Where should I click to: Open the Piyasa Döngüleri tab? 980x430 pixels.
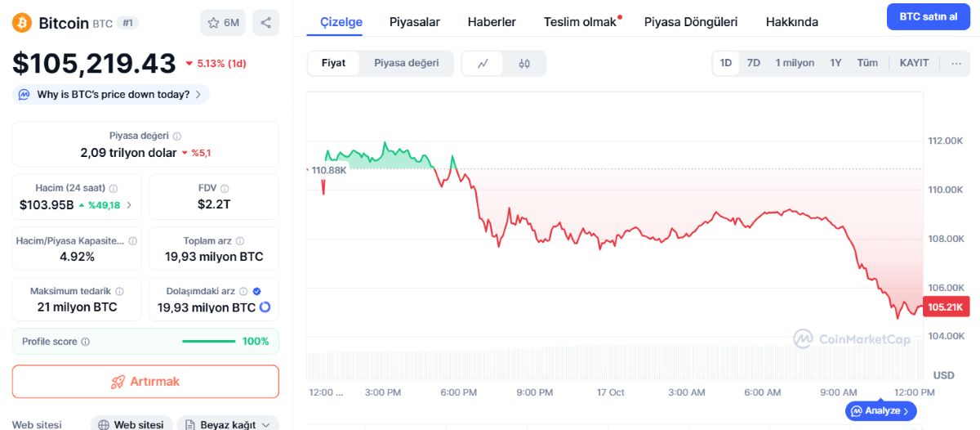tap(691, 22)
